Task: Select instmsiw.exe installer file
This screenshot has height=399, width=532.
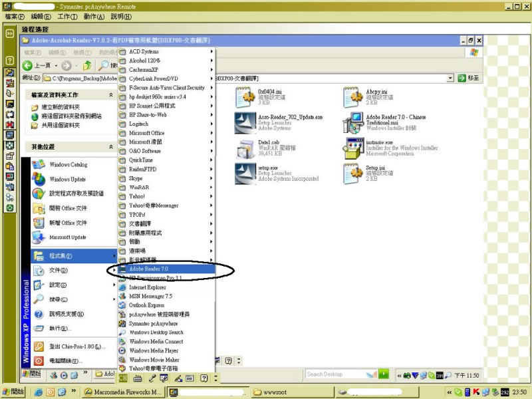Action: click(x=390, y=148)
